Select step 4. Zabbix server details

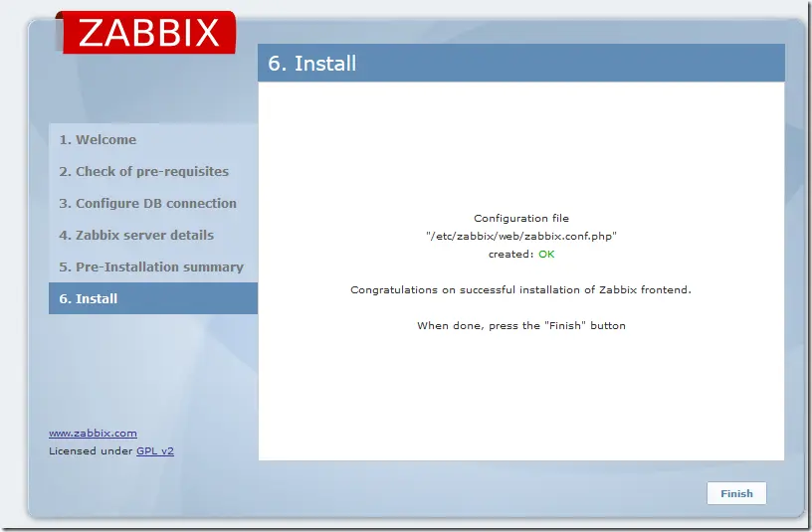pyautogui.click(x=136, y=235)
